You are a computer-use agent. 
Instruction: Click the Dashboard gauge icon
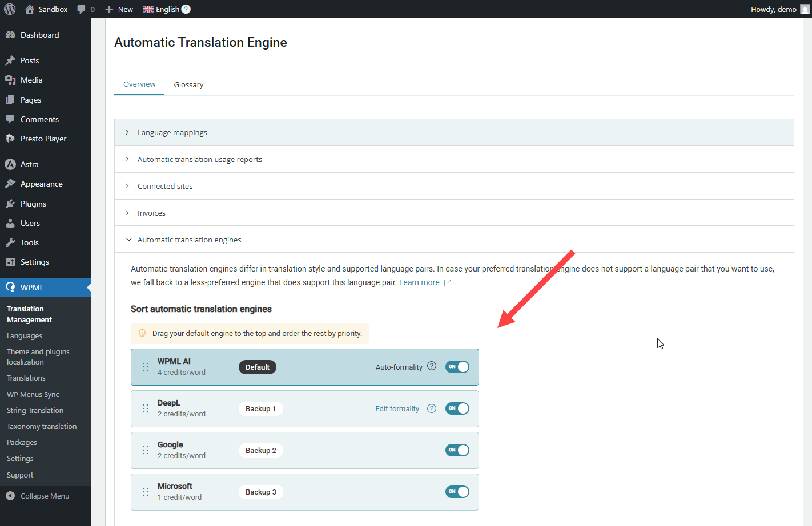pos(10,35)
